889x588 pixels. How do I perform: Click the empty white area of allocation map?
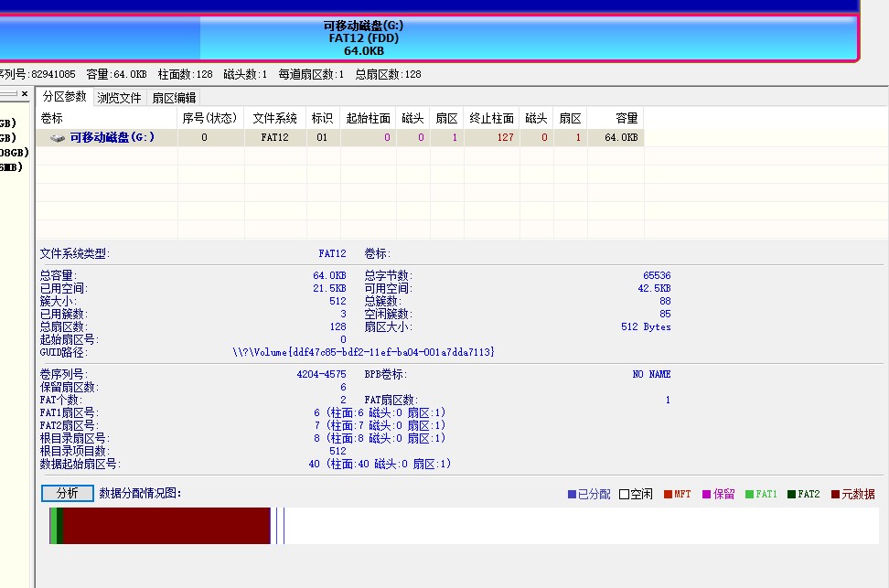(581, 526)
